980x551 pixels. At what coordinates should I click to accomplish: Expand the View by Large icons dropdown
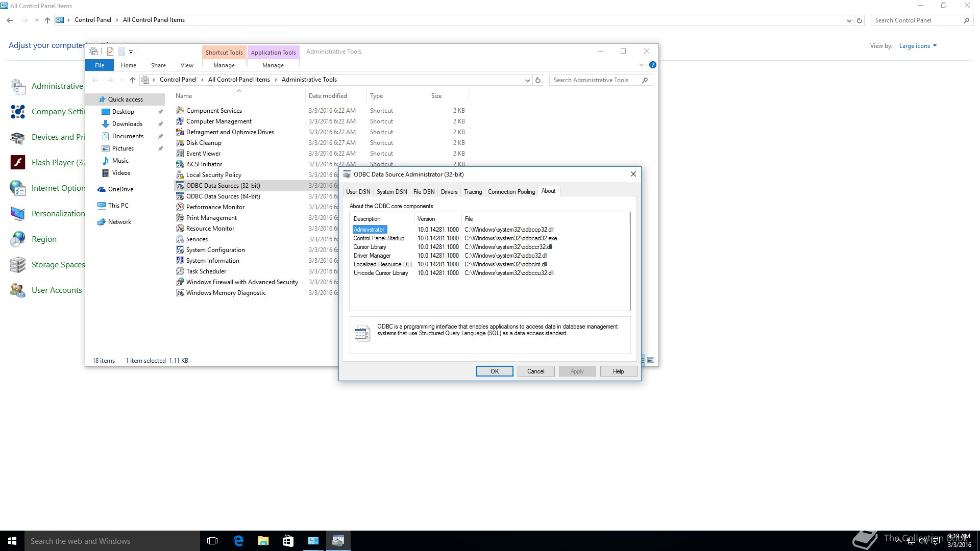918,46
